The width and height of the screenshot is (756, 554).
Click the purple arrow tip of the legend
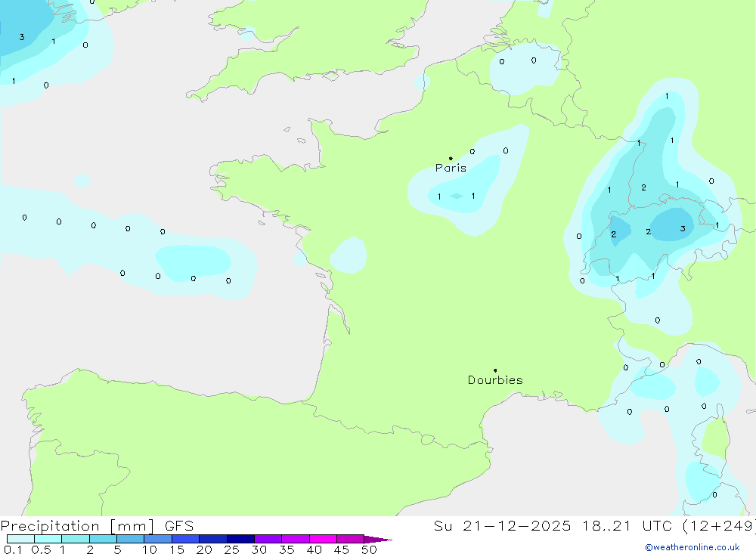click(x=379, y=539)
